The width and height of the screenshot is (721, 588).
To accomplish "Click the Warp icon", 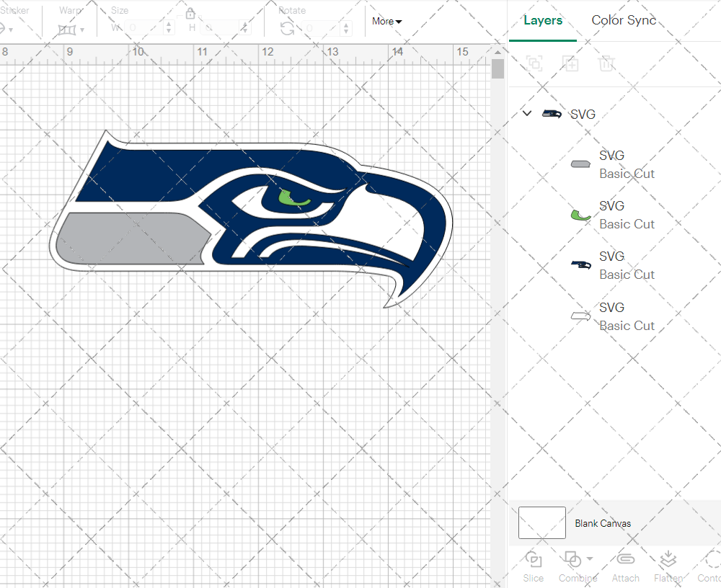I will 66,30.
